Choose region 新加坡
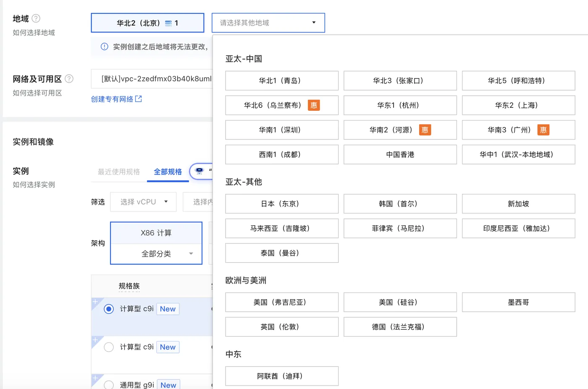This screenshot has width=588, height=389. tap(518, 204)
